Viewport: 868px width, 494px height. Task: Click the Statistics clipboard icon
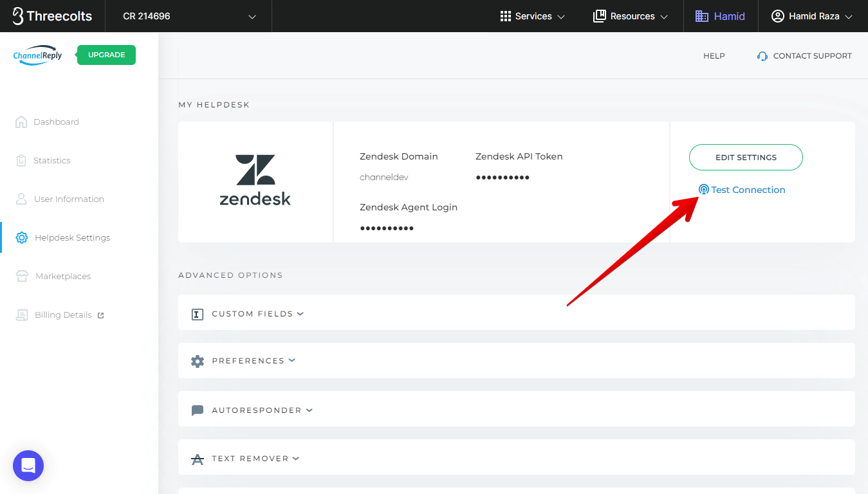21,160
